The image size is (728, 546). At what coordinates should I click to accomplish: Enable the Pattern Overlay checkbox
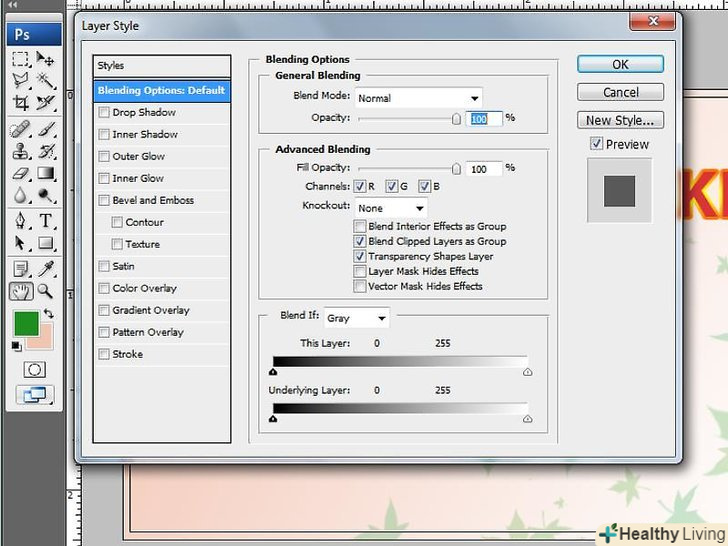104,332
